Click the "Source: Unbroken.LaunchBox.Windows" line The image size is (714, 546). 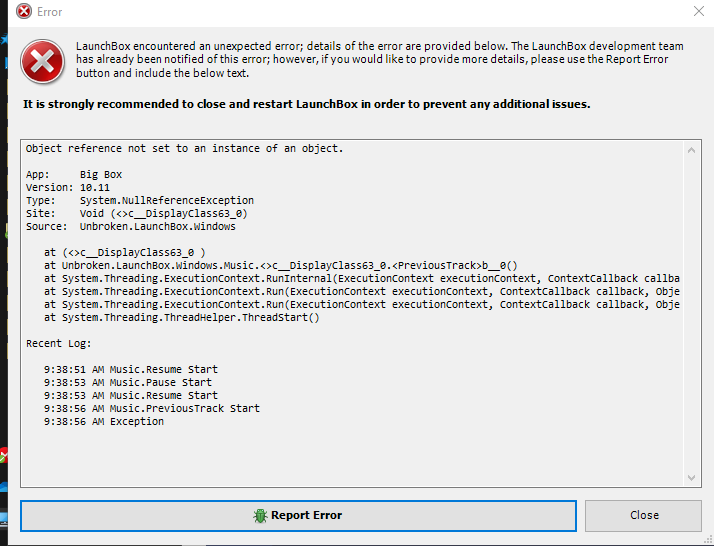point(131,226)
